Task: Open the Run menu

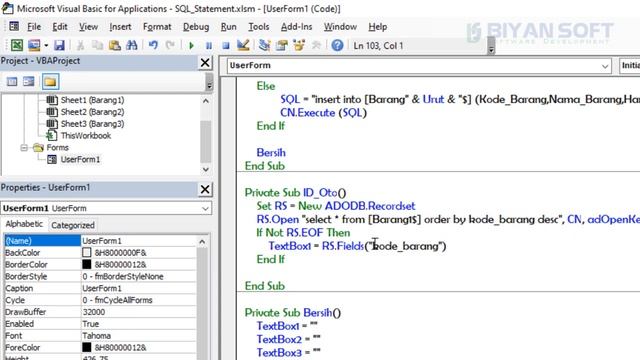Action: click(x=229, y=27)
